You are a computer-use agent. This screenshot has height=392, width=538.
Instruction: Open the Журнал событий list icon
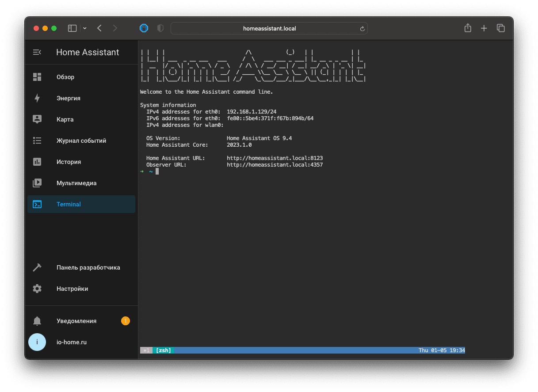tap(37, 140)
